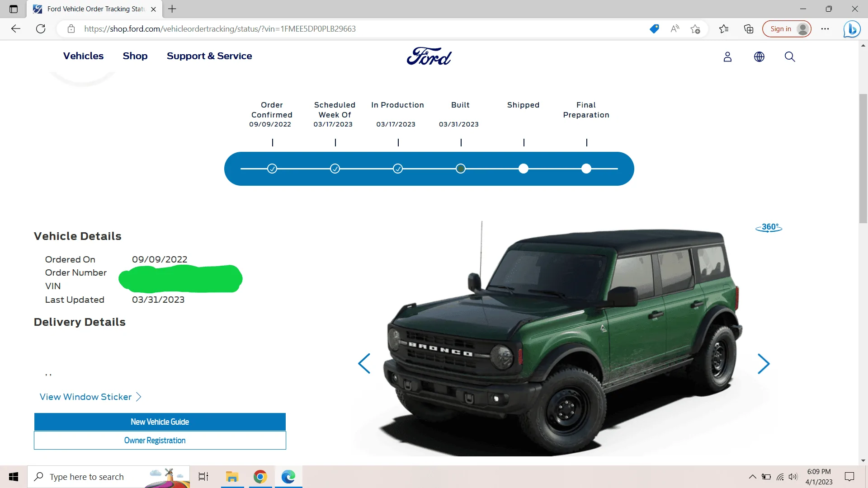Click the Delivery Details heading

coord(80,322)
